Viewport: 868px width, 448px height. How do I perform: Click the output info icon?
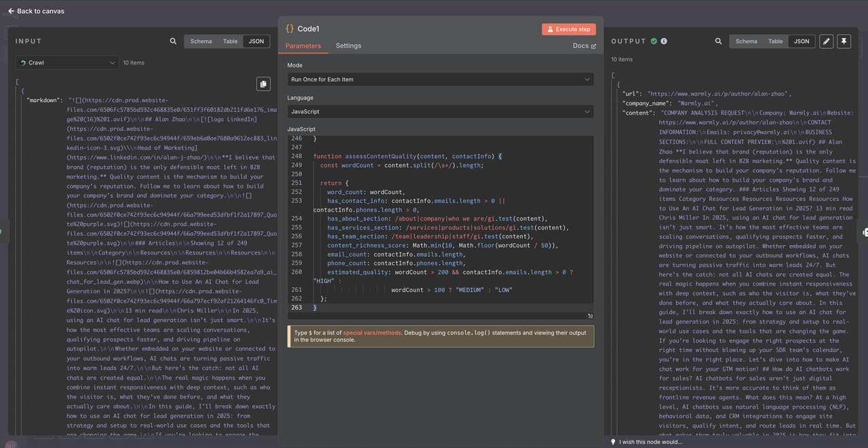(664, 41)
